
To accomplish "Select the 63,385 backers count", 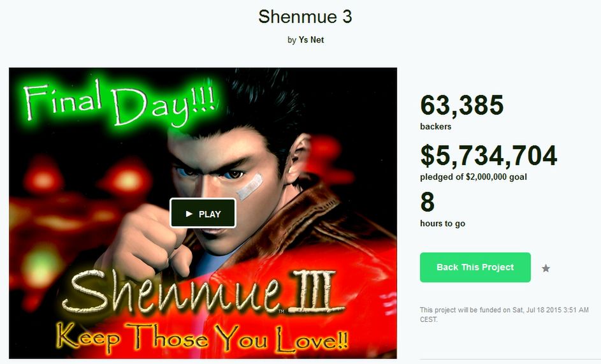I will click(x=462, y=105).
